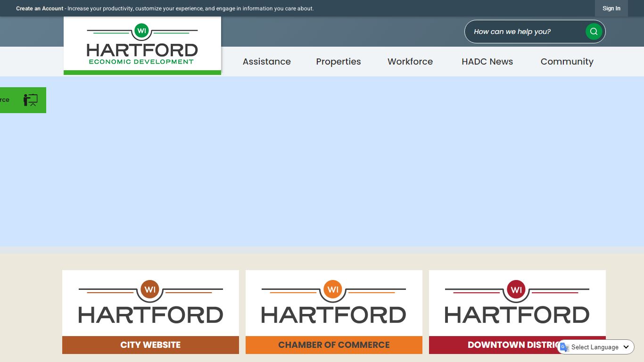This screenshot has width=644, height=362.
Task: Open the Assistance menu
Action: click(x=267, y=62)
